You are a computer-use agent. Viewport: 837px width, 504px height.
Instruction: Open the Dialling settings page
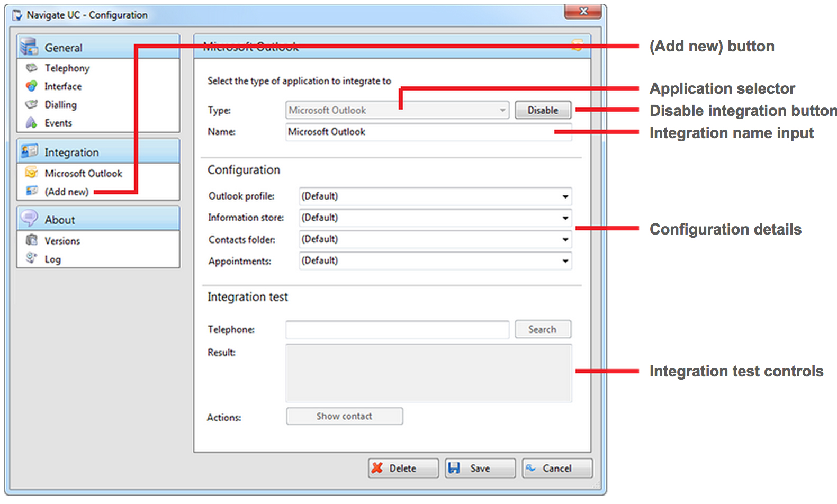pyautogui.click(x=60, y=104)
